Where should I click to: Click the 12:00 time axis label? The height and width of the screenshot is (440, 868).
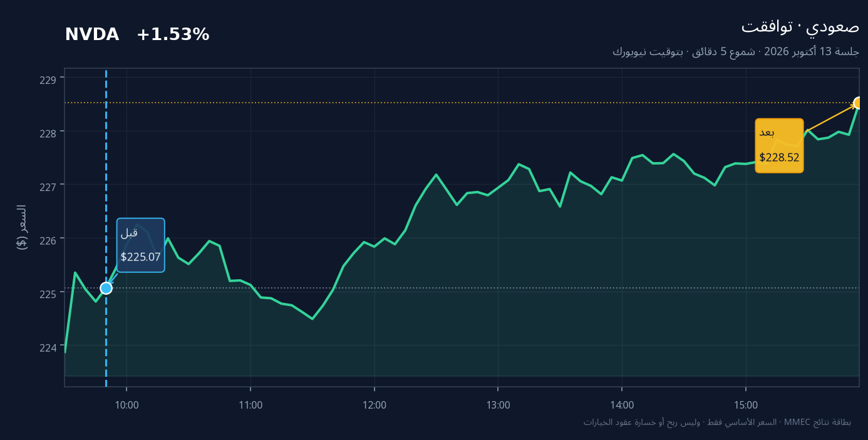coord(375,405)
